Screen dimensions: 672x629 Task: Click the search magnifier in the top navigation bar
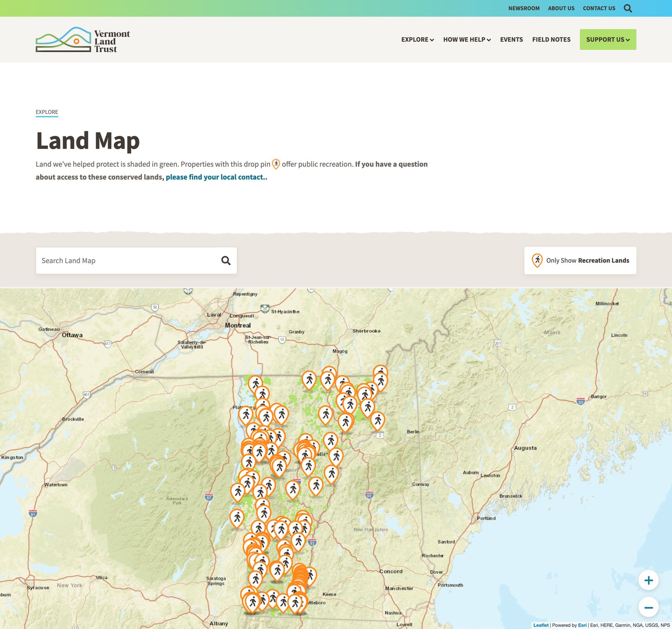coord(628,8)
